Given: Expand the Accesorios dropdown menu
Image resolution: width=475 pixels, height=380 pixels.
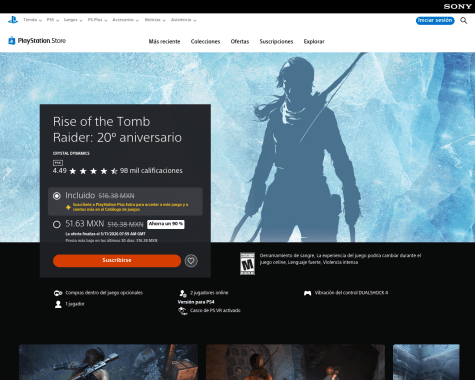Looking at the screenshot, I should coord(125,20).
